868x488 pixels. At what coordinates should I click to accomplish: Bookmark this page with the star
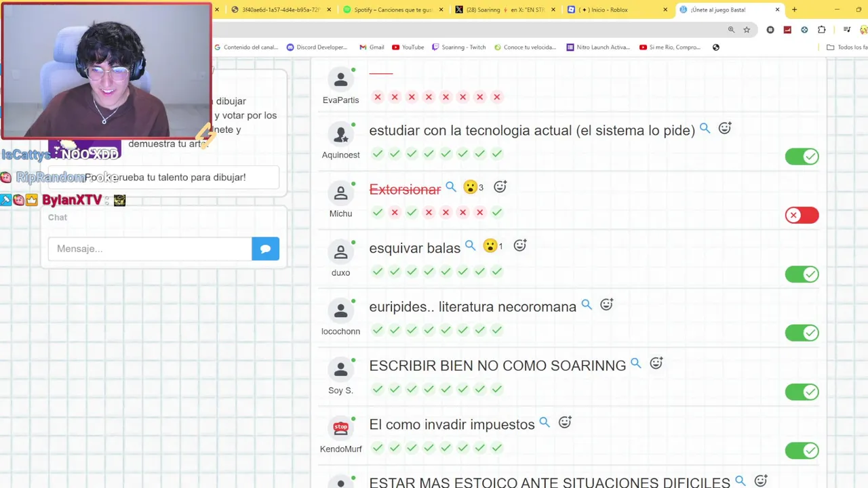[747, 30]
